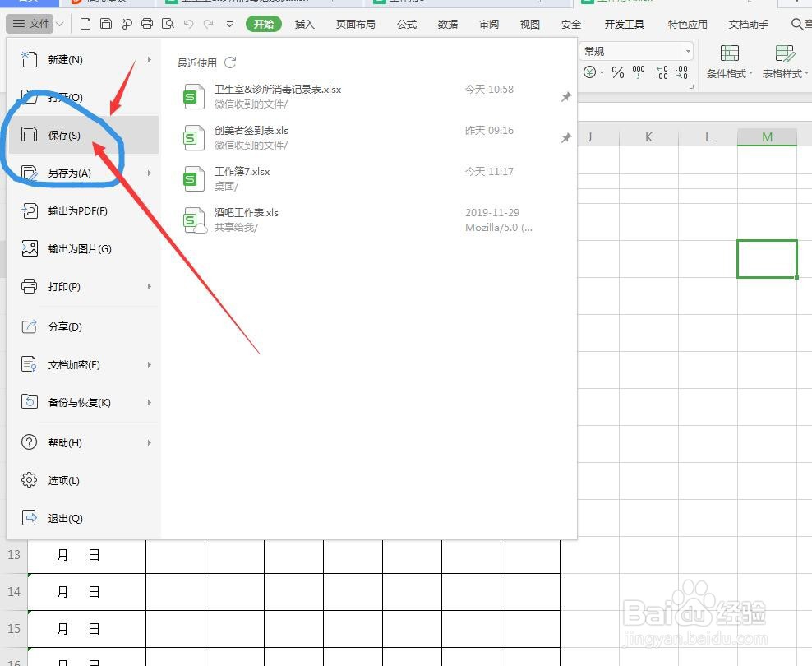Expand the 新建(N) submenu arrow
The width and height of the screenshot is (812, 666).
(149, 59)
